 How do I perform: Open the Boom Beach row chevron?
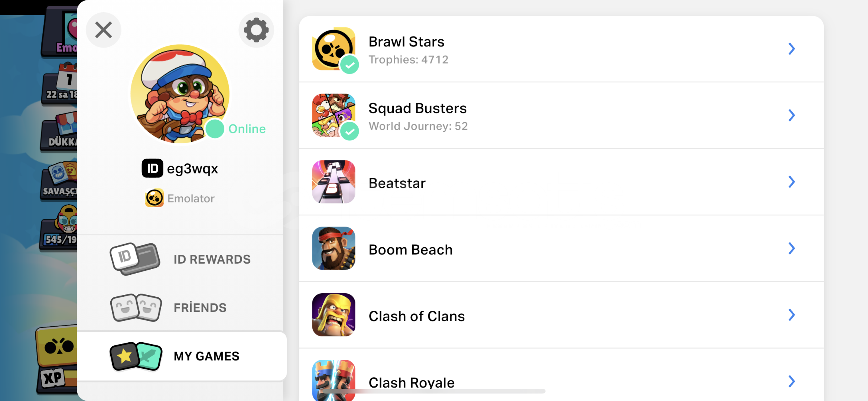791,248
